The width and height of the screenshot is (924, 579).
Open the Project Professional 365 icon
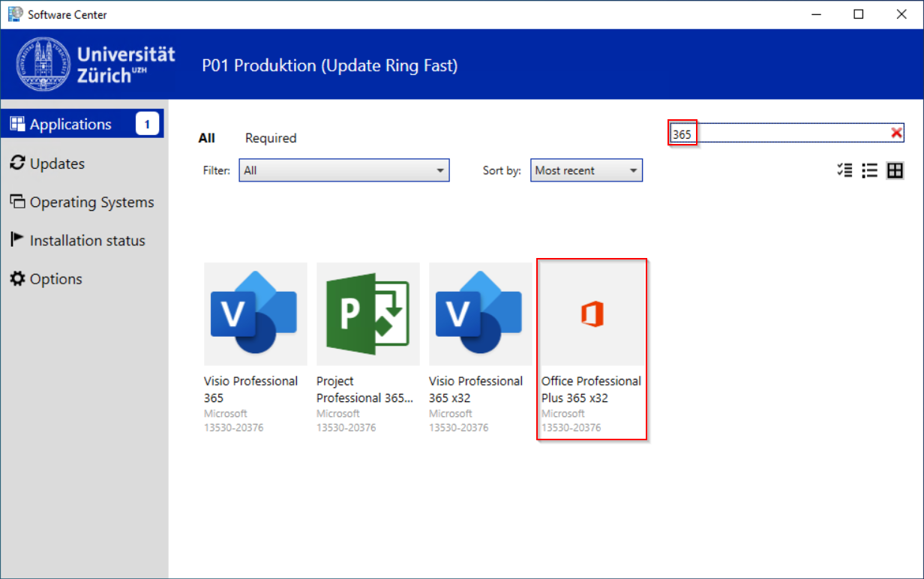click(367, 313)
